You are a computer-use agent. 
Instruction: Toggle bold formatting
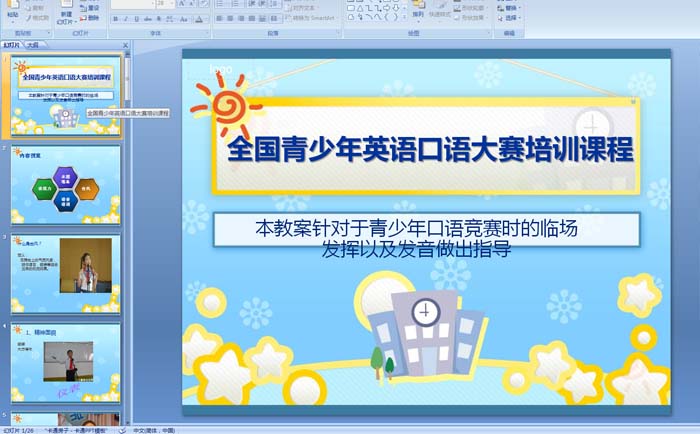click(116, 19)
